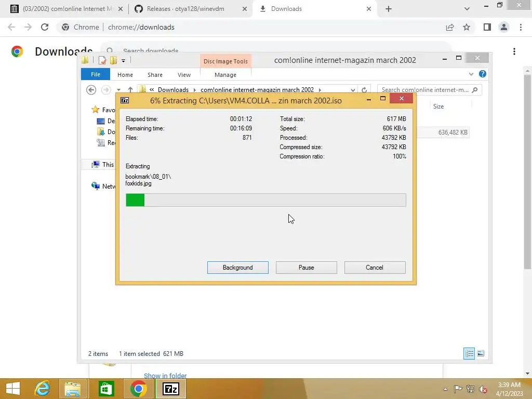Click the Chrome address bar URL
Screen dimensions: 532x399
(x=141, y=27)
